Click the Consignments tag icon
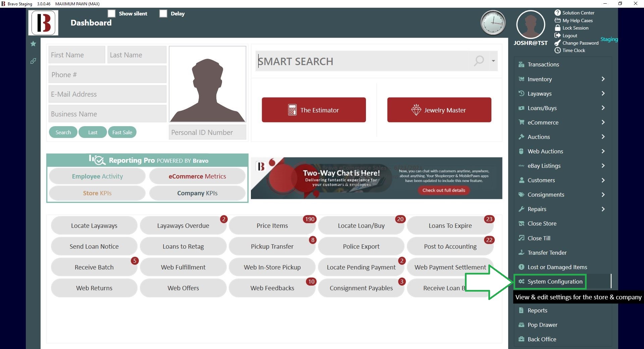This screenshot has width=644, height=349. click(x=521, y=195)
